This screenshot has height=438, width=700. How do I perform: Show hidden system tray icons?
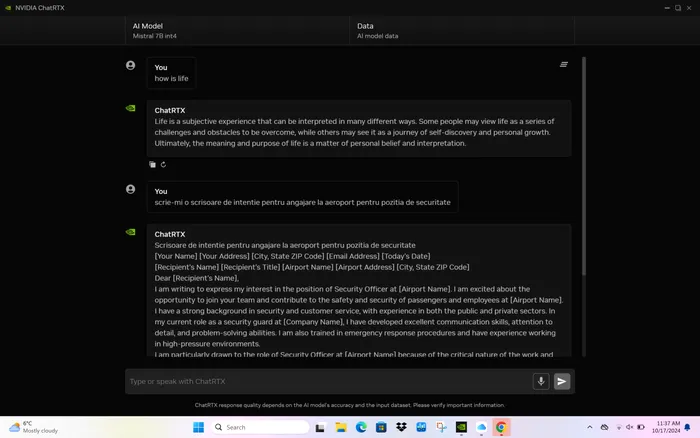[x=590, y=427]
